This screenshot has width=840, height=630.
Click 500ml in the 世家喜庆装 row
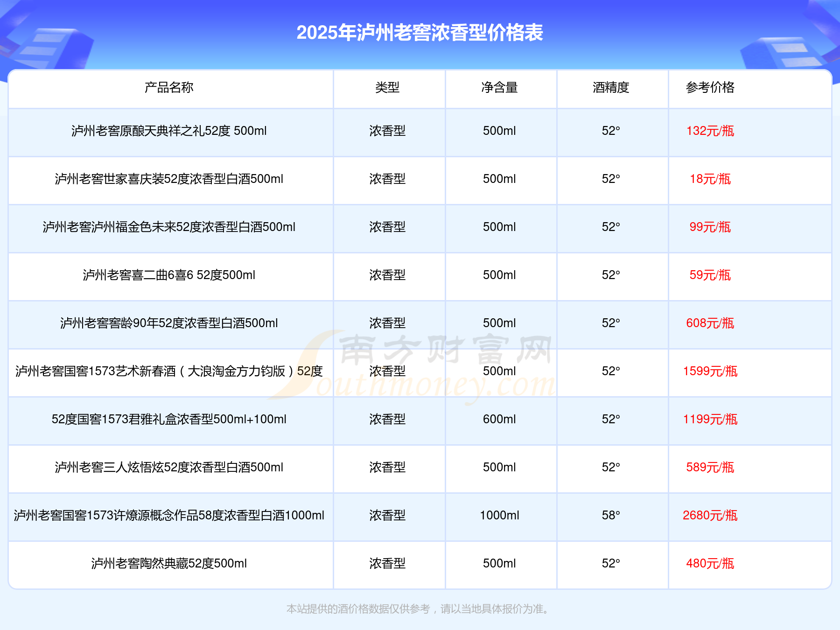(499, 179)
